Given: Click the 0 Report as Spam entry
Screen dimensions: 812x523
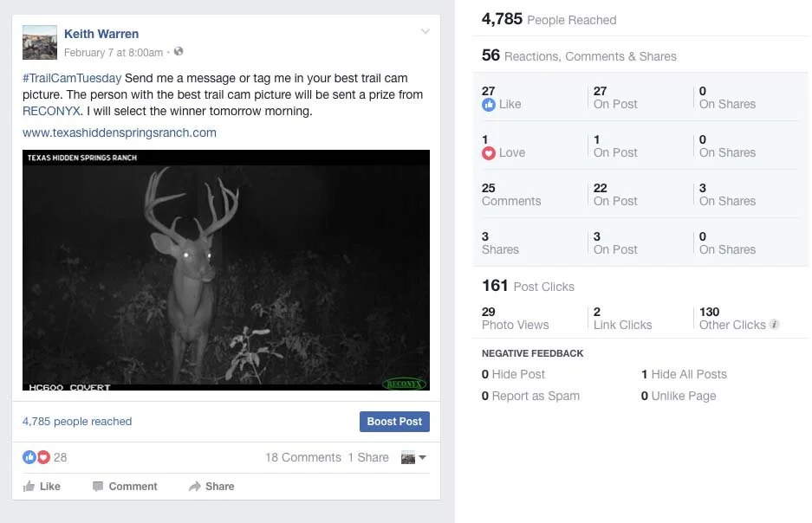Looking at the screenshot, I should (531, 396).
